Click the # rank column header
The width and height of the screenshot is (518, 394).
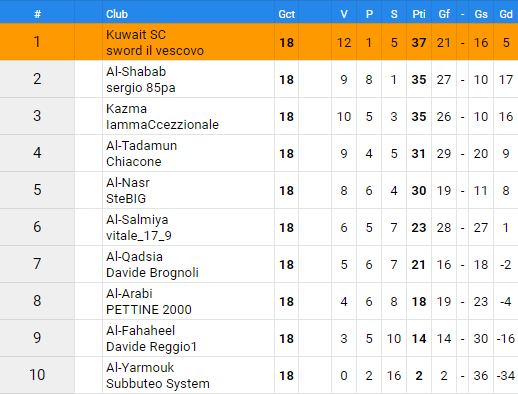pos(37,14)
